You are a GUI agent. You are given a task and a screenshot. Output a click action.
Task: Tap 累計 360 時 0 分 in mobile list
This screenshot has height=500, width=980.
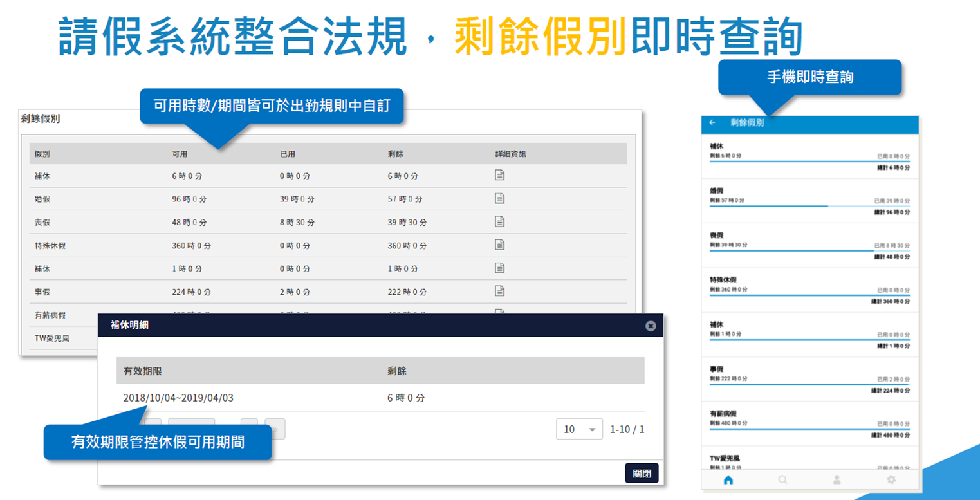[891, 301]
